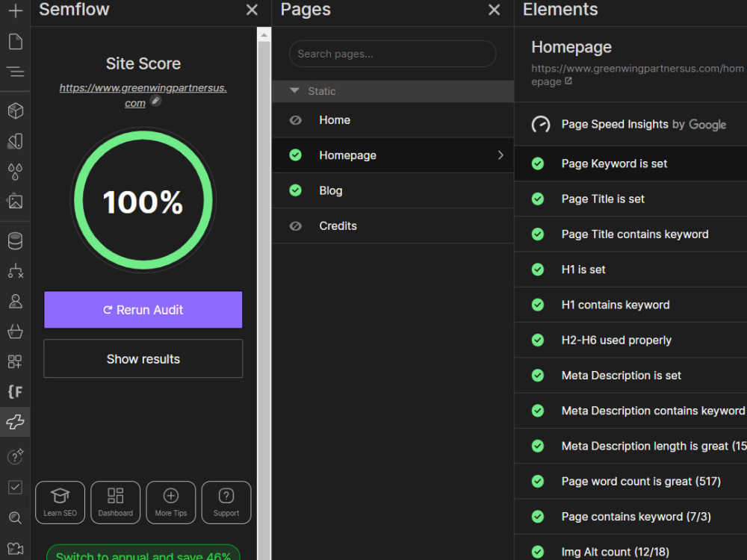Open the Variables swatch icon

pyautogui.click(x=15, y=141)
